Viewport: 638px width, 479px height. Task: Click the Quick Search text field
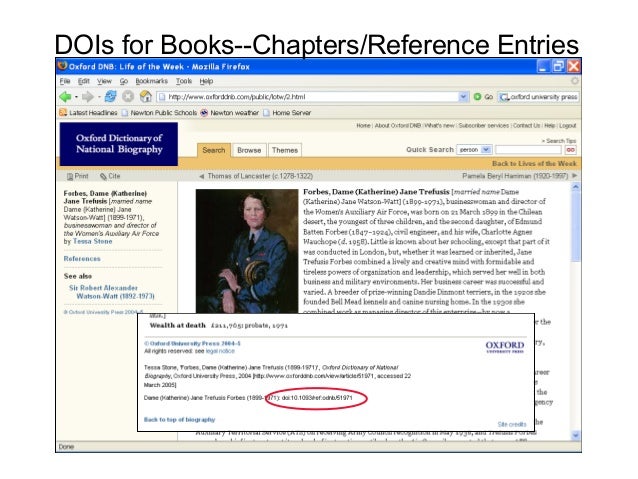[x=528, y=150]
